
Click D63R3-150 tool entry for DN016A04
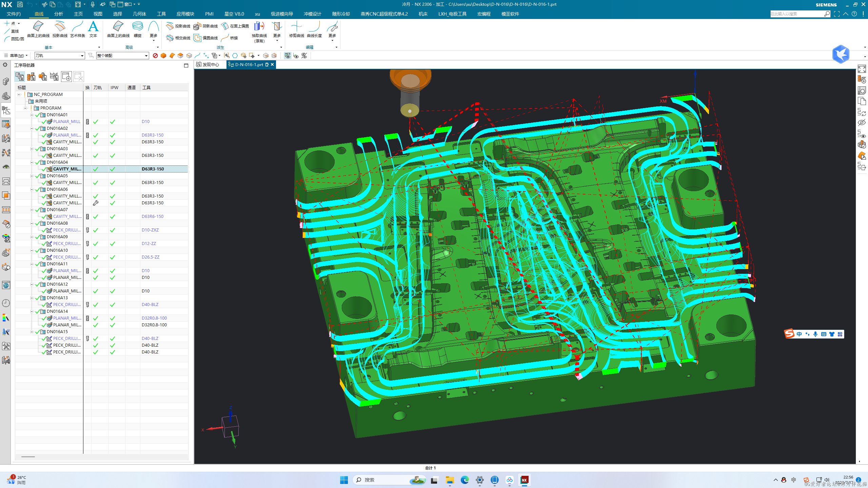click(153, 169)
